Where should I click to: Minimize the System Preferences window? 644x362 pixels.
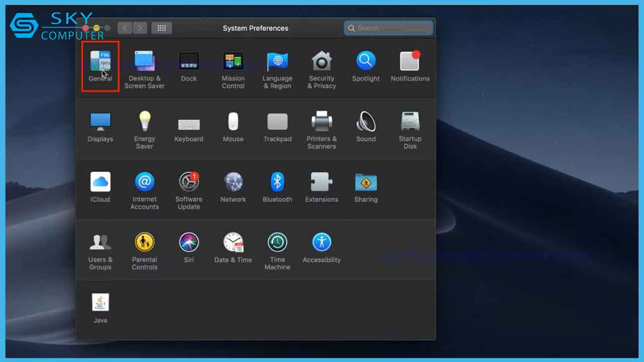(97, 28)
